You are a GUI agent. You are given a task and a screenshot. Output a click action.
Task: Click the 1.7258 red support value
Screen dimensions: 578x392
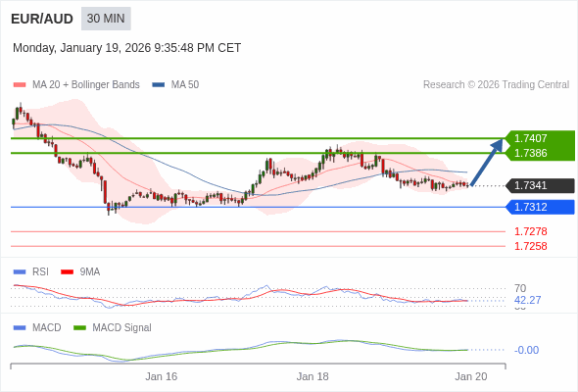click(530, 246)
